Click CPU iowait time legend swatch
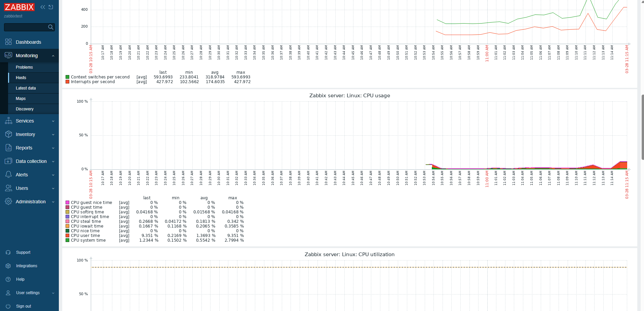Viewport: 644px width, 311px height. (x=67, y=226)
